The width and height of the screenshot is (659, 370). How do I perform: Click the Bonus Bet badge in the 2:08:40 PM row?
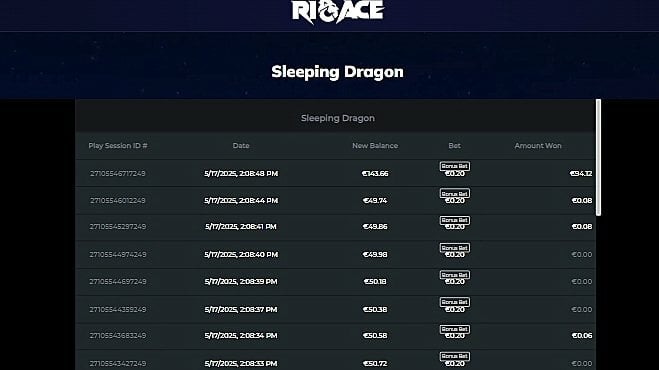[x=455, y=248]
